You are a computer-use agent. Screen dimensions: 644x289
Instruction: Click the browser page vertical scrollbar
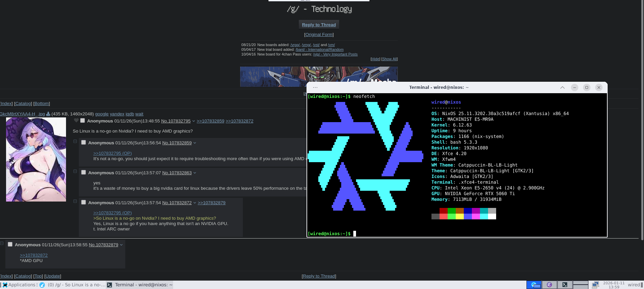click(642, 120)
